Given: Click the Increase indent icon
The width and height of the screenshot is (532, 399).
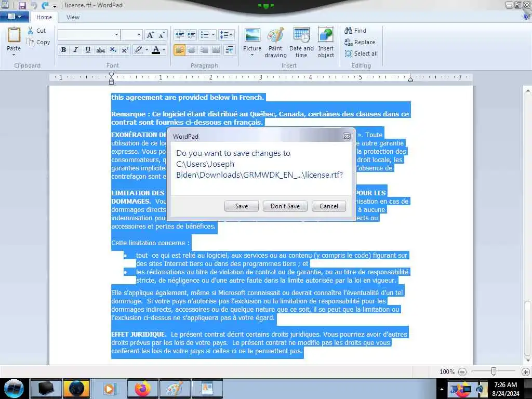Looking at the screenshot, I should tap(192, 35).
